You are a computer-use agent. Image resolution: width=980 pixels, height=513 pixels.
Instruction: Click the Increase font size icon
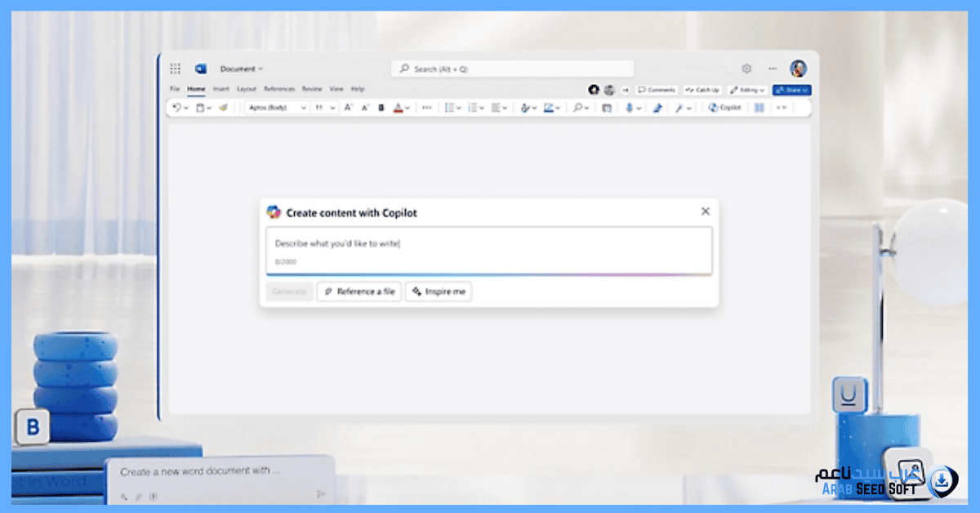(348, 107)
